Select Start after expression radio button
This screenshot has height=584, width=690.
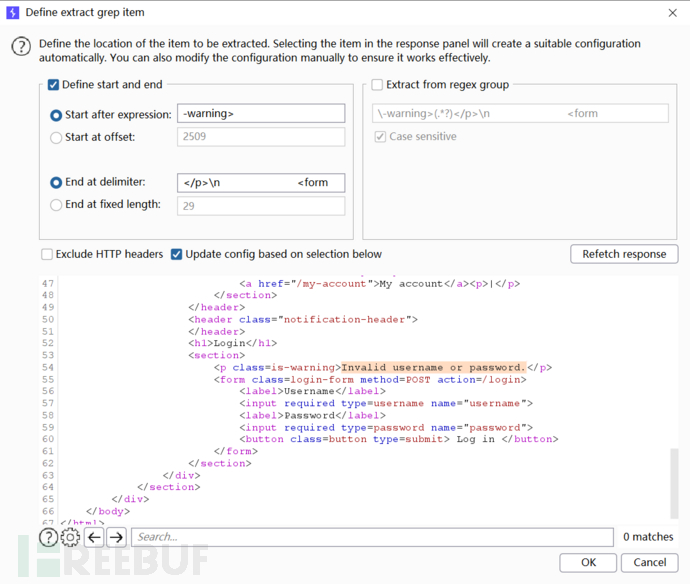coord(56,114)
